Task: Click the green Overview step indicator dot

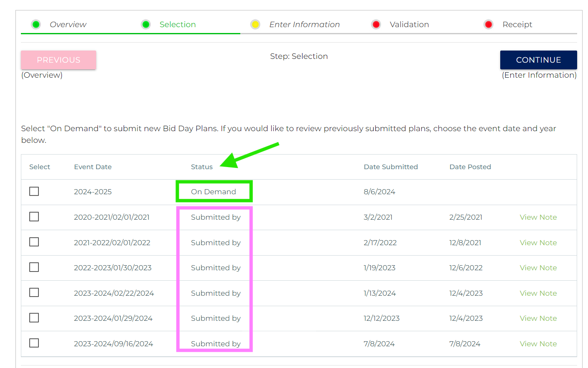Action: coord(36,25)
